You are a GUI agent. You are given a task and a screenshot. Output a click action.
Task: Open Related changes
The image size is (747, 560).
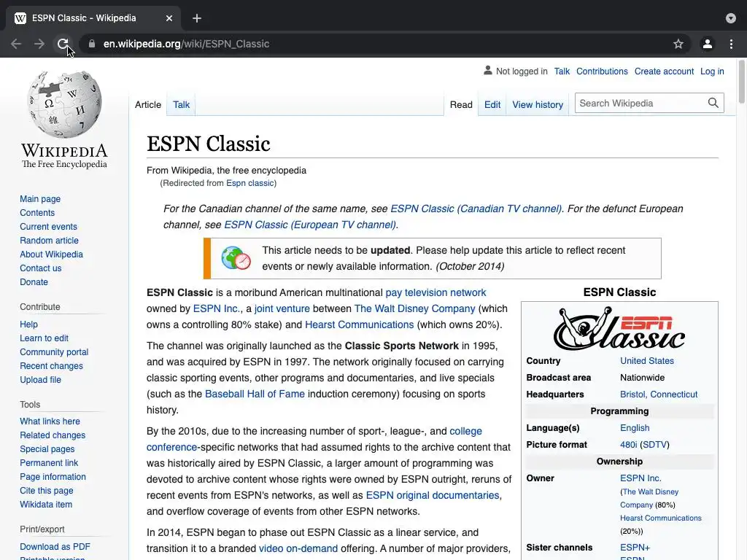53,435
